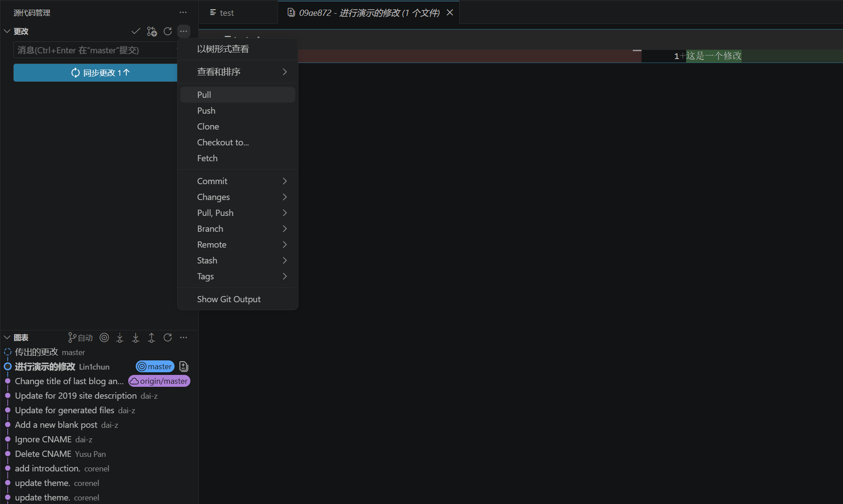Viewport: 843px width, 504px height.
Task: Click the target-circle icon in the 图表 toolbar
Action: [x=104, y=337]
